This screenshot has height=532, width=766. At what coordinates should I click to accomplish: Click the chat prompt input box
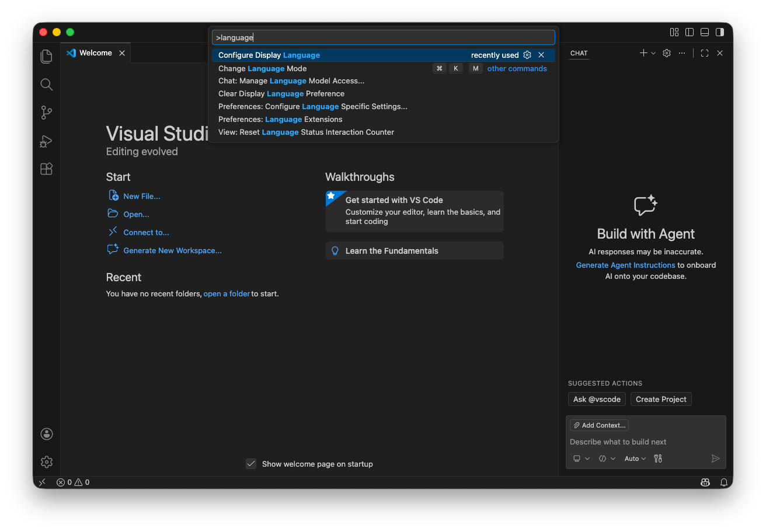click(646, 442)
